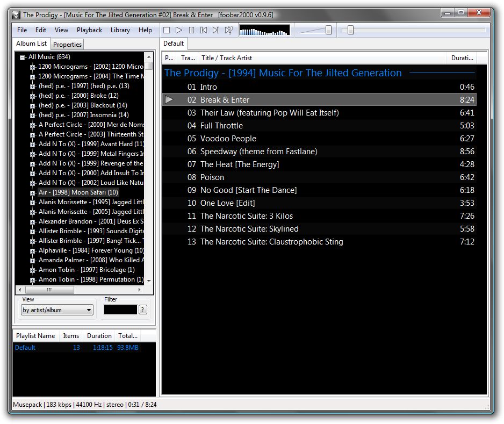504x424 pixels.
Task: Click the play random track icon
Action: coord(227,31)
